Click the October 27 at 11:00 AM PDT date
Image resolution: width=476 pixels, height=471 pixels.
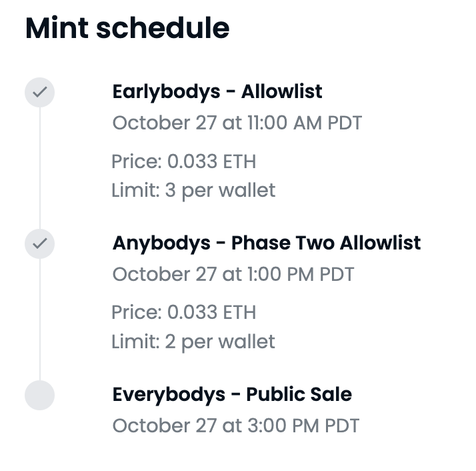click(x=237, y=123)
